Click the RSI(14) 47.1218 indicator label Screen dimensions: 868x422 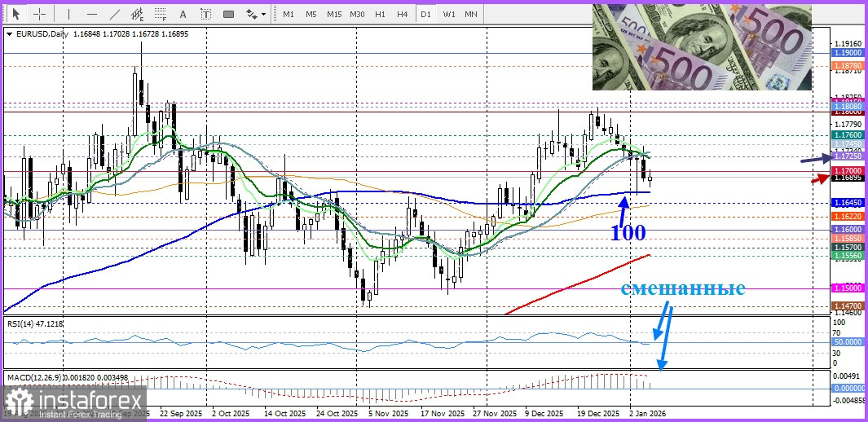pyautogui.click(x=35, y=323)
